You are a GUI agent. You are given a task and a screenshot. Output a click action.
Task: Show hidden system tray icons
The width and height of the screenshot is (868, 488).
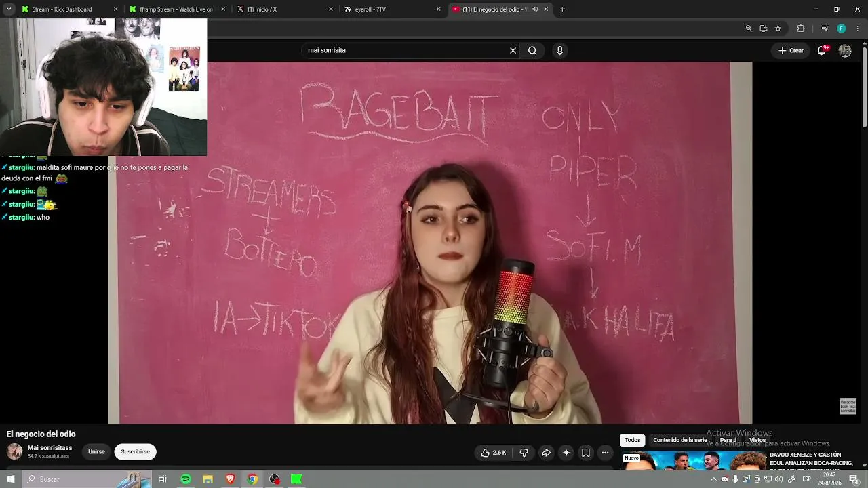point(713,479)
